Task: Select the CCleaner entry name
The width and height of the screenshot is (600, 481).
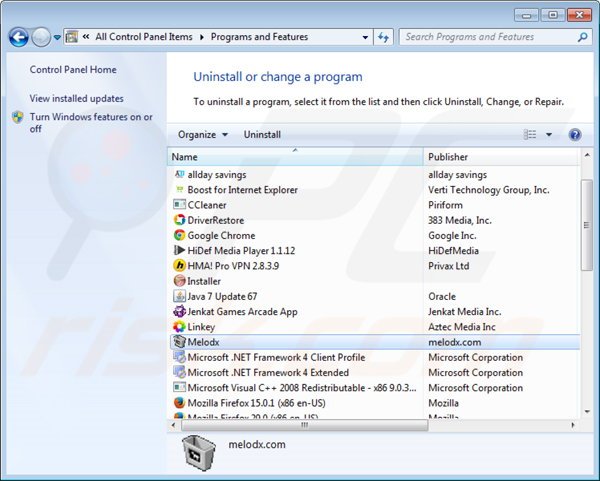Action: click(207, 205)
